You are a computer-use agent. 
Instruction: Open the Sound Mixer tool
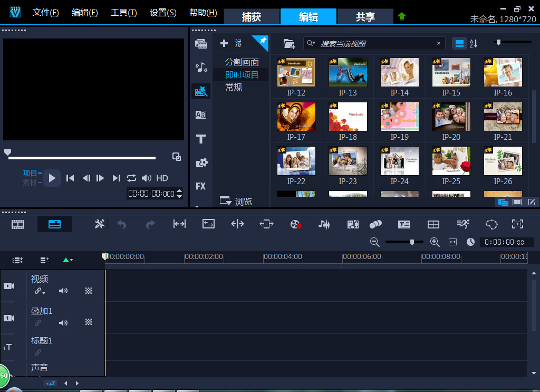324,224
